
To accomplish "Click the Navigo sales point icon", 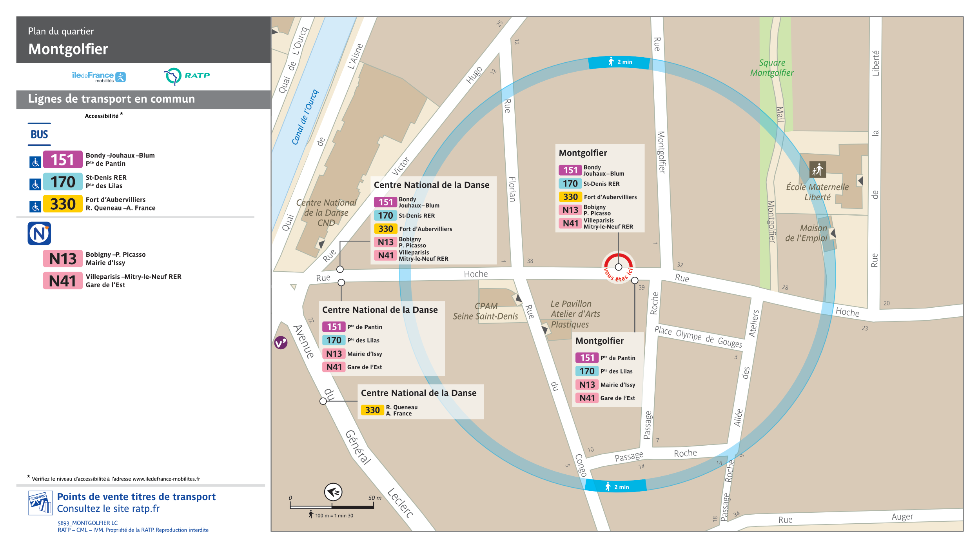I will coord(40,503).
